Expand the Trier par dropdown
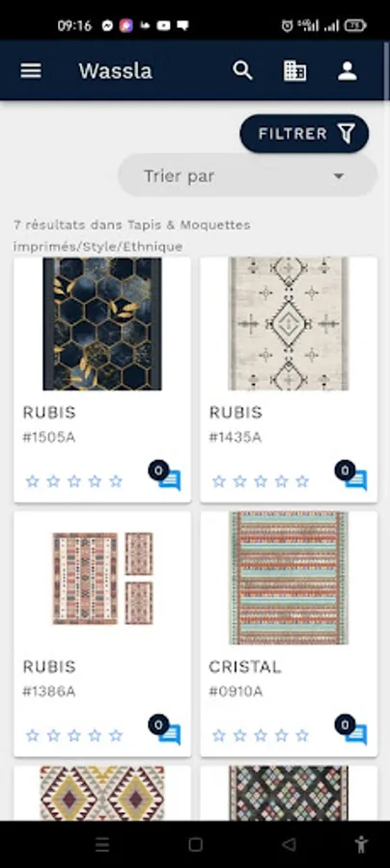 point(248,176)
